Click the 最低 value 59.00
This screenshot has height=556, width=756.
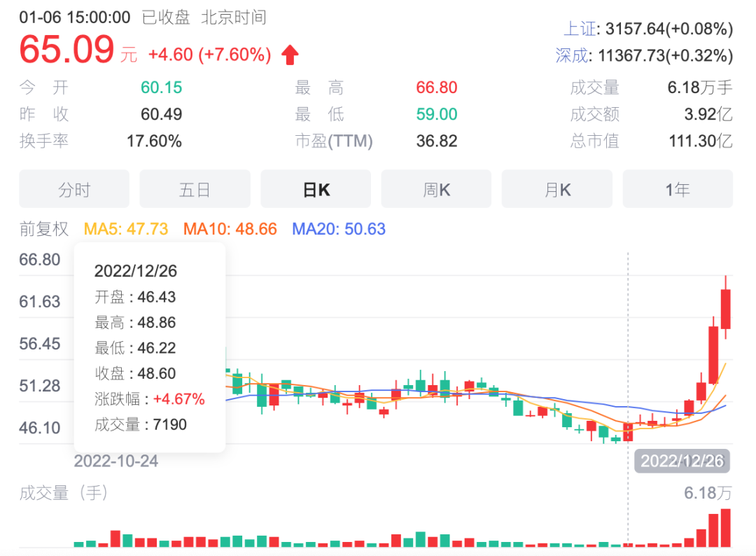(436, 114)
